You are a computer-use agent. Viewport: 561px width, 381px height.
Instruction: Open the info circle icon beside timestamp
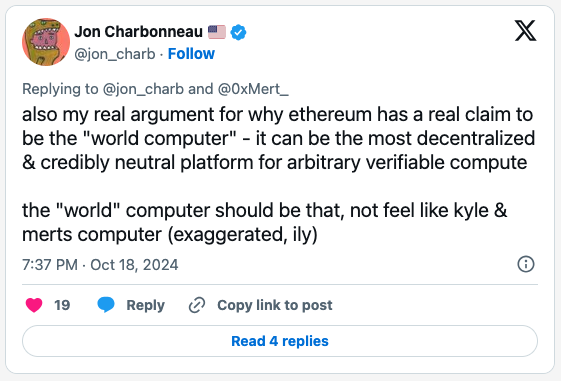click(x=526, y=264)
